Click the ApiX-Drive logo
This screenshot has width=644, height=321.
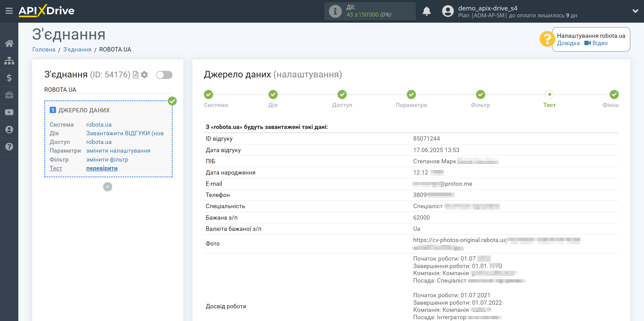(x=46, y=11)
